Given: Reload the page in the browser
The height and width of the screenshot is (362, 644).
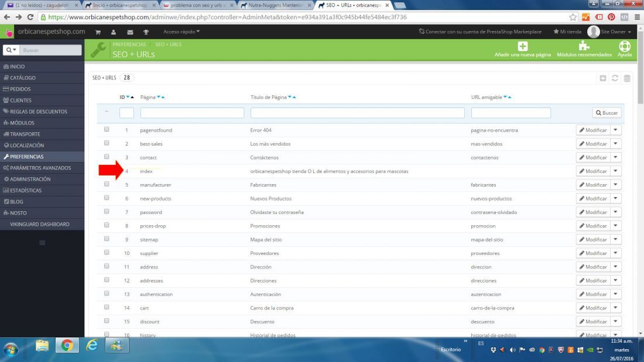Looking at the screenshot, I should tap(30, 17).
